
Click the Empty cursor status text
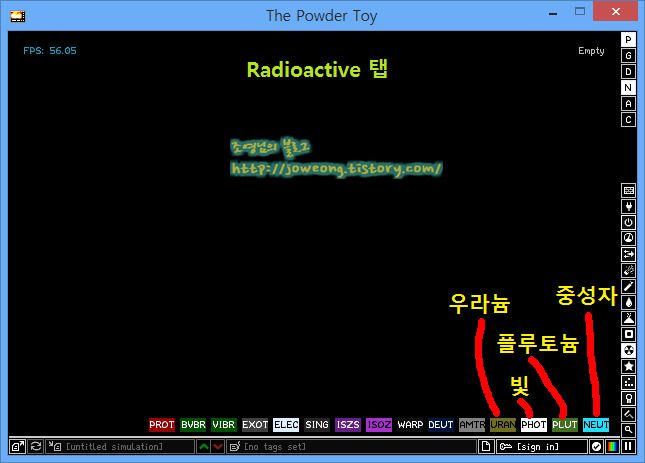[x=591, y=51]
